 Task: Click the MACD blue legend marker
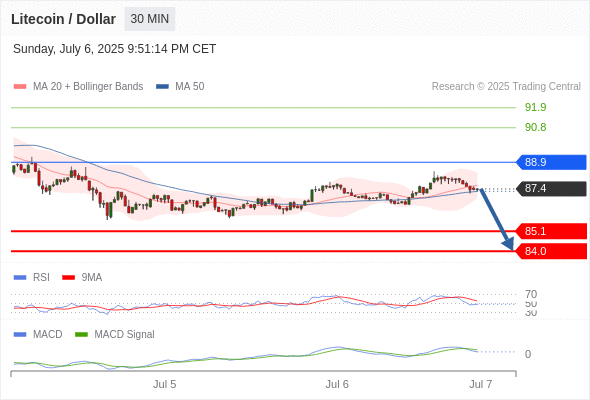(20, 335)
